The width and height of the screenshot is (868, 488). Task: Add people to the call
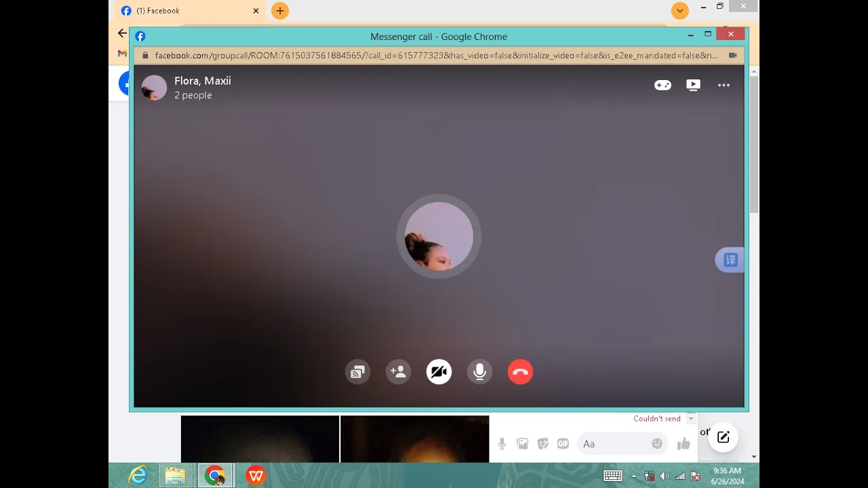[x=398, y=372]
